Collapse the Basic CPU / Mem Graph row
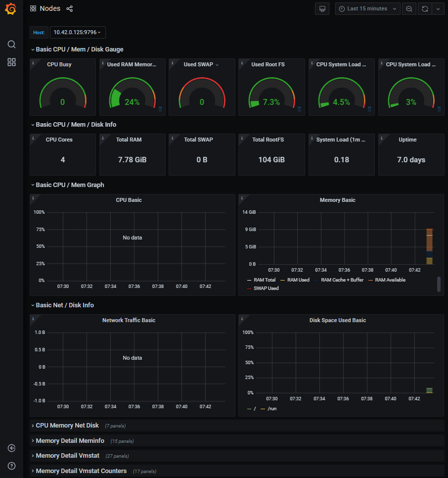Viewport: 448px width, 478px height. (x=70, y=185)
